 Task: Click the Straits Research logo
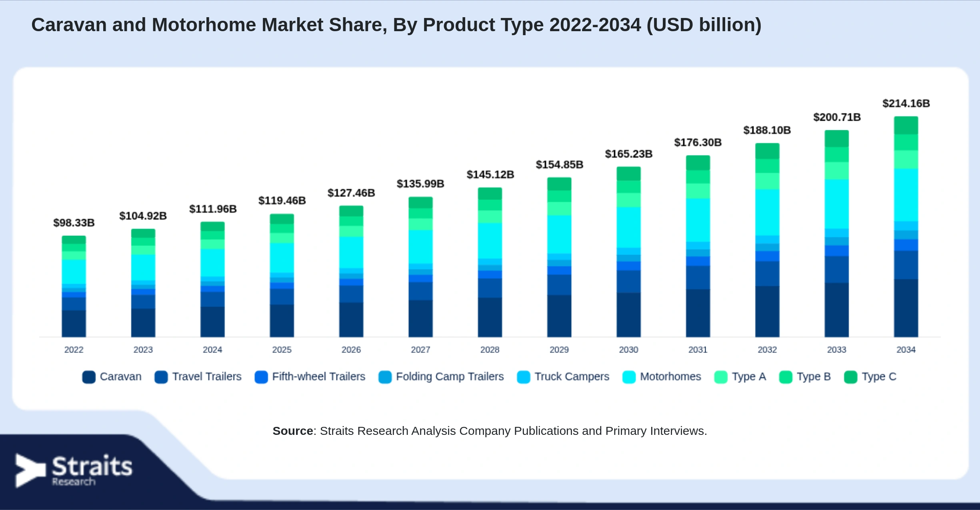[74, 470]
